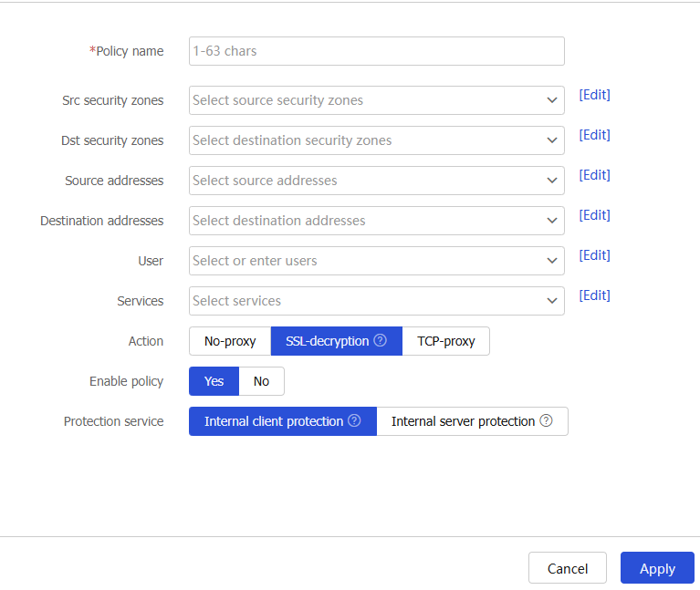Click help icon beside SSL-decryption
Viewport: 700px width, 590px height.
pos(381,341)
